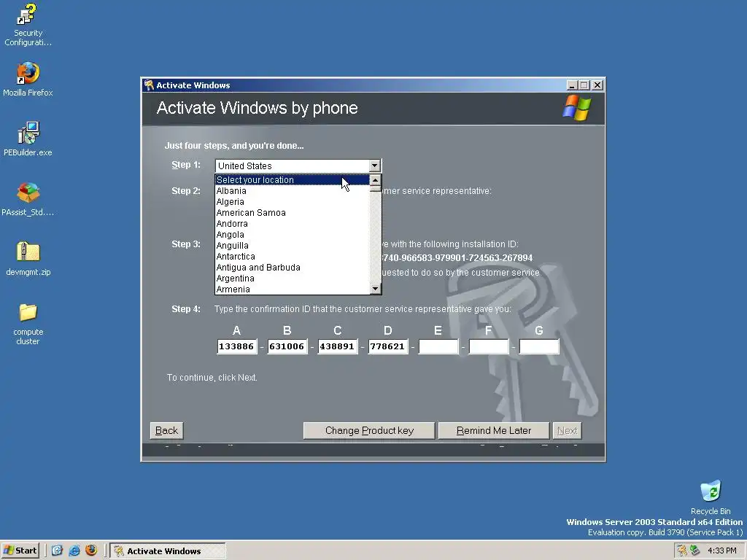Launch Internet Explorer from quick launch
Screen dimensions: 747x560
pos(74,551)
